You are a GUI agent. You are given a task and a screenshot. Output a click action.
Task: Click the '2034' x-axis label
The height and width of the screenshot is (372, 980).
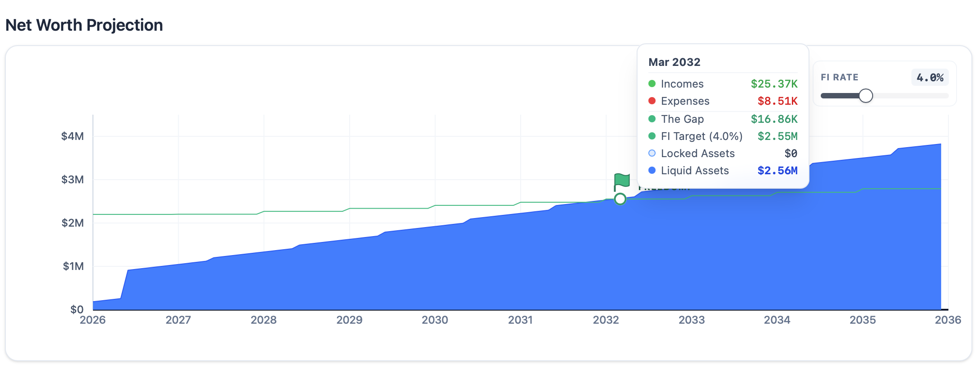pos(777,320)
